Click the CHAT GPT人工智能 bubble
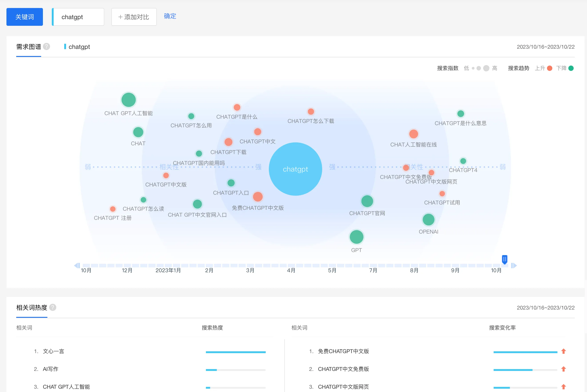 point(128,100)
